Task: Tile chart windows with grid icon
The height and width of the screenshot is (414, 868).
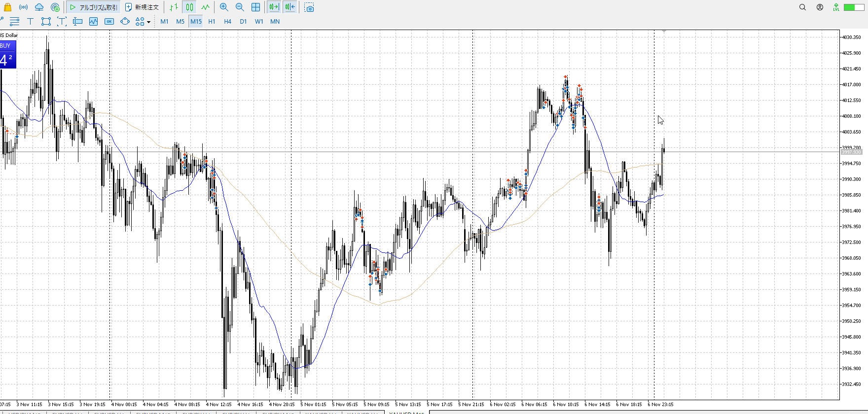Action: (x=255, y=7)
